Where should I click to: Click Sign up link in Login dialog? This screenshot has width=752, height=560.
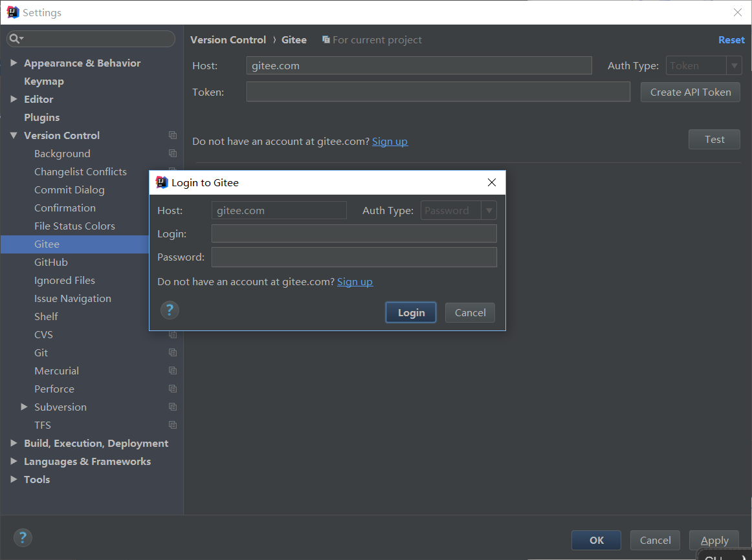click(x=355, y=282)
